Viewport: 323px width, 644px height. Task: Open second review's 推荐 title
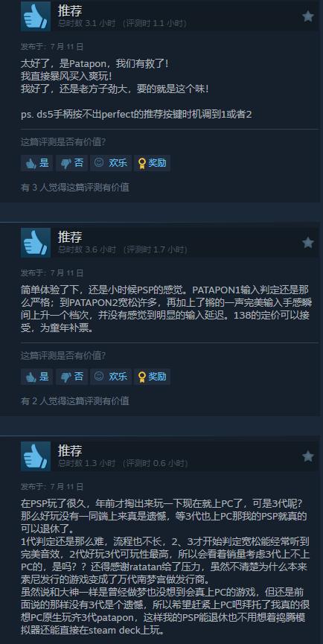click(x=70, y=237)
